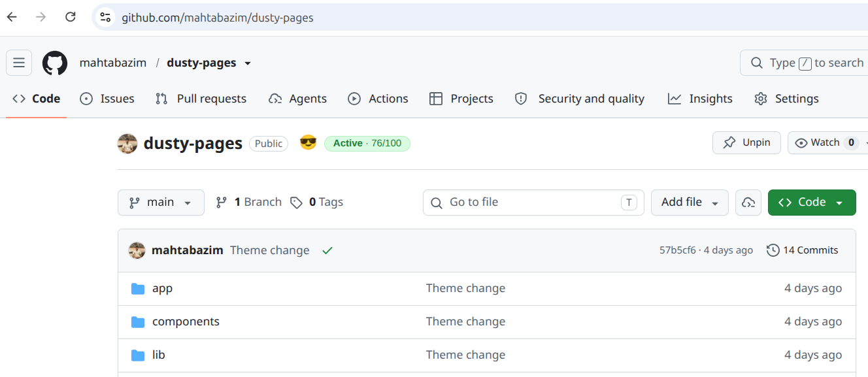This screenshot has width=868, height=377.
Task: Open the components folder
Action: 186,321
